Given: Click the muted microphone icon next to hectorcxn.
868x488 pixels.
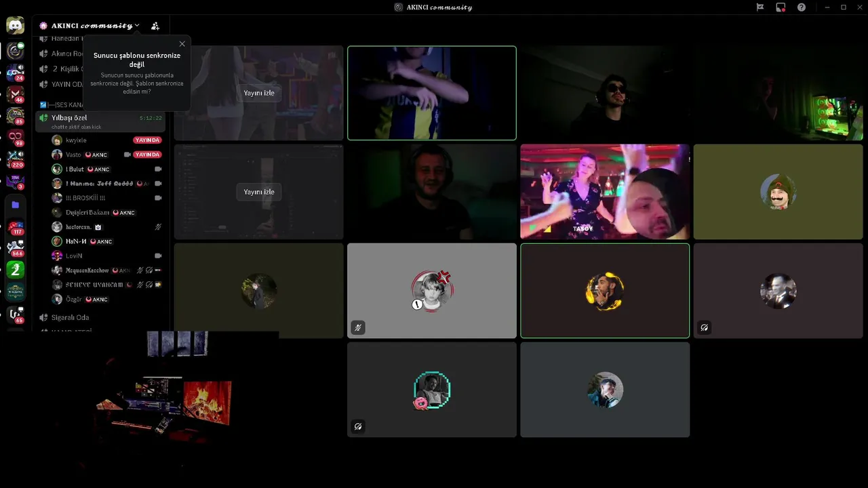Looking at the screenshot, I should pyautogui.click(x=158, y=227).
